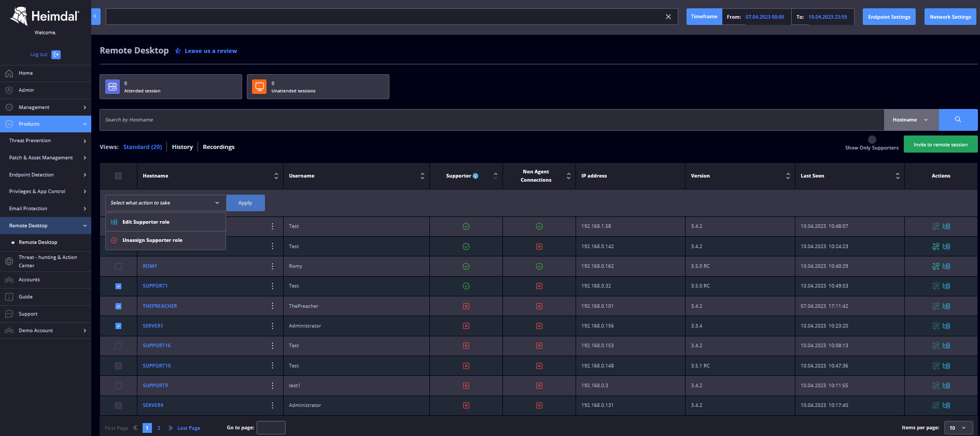The height and width of the screenshot is (436, 980).
Task: Click the remote connect icon for SERVER4
Action: (x=935, y=405)
